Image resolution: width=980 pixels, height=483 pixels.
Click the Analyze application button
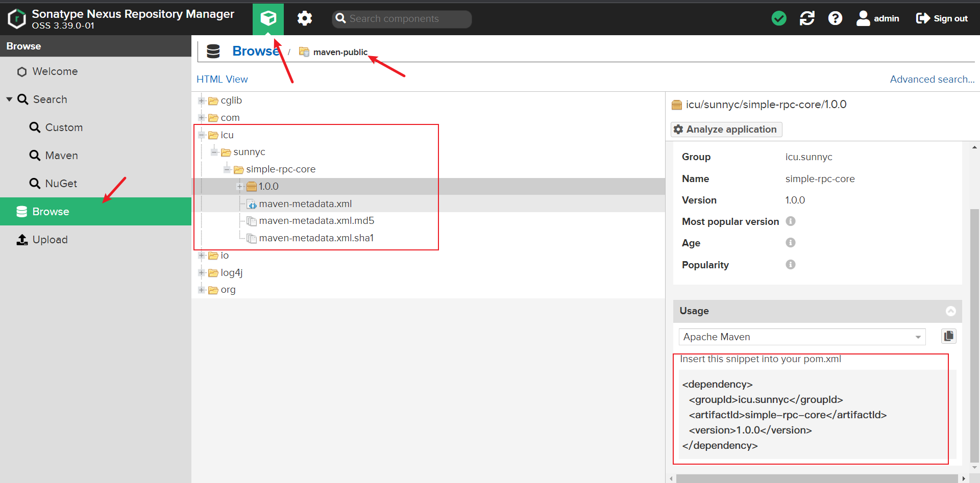click(x=726, y=130)
